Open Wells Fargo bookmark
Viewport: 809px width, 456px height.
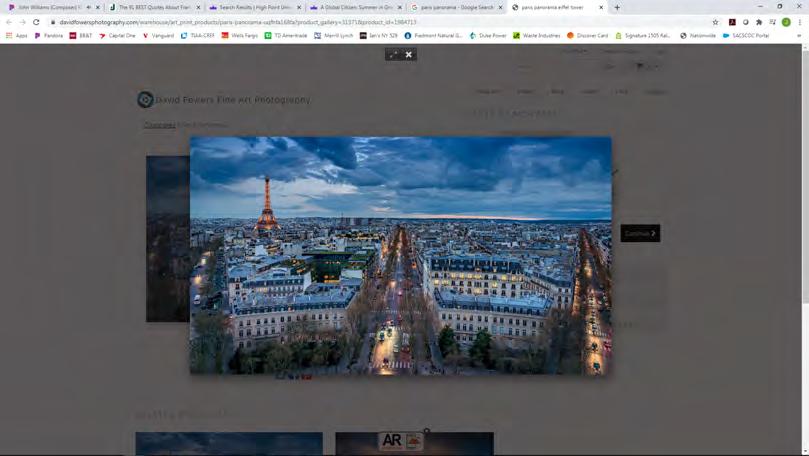click(239, 36)
